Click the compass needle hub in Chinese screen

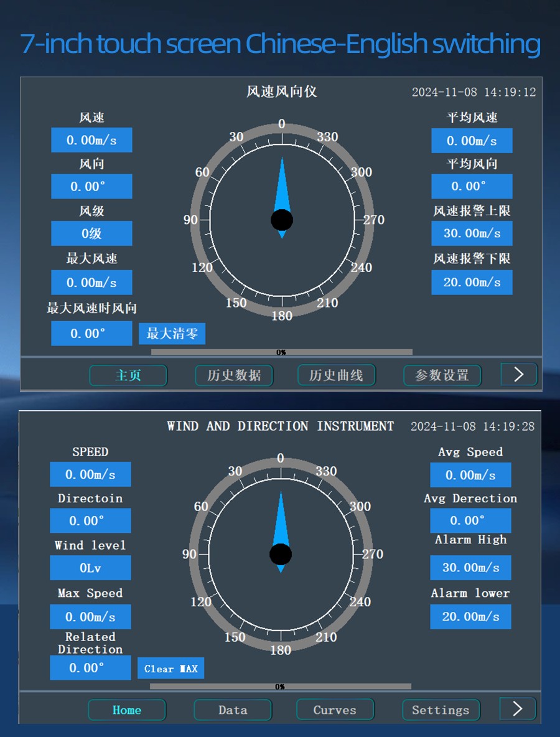[x=282, y=220]
